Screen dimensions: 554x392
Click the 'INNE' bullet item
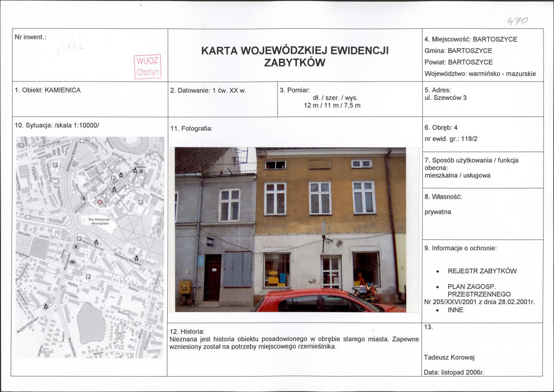point(456,310)
